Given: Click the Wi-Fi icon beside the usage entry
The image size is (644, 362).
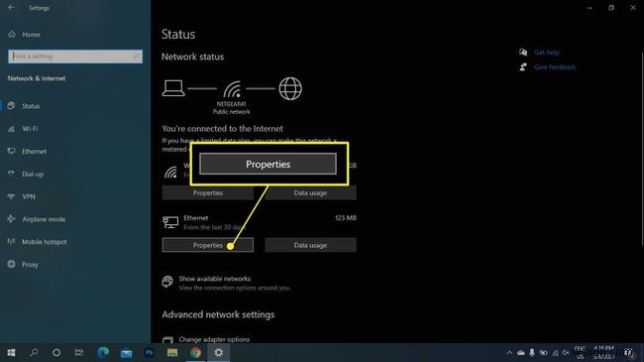Looking at the screenshot, I should click(x=170, y=172).
